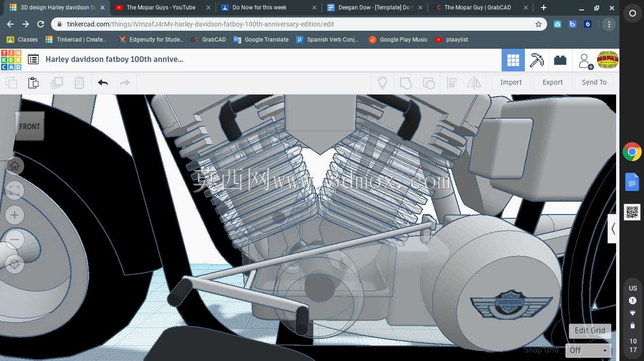The image size is (644, 361).
Task: Toggle Show All lightbulb icon
Action: click(383, 83)
